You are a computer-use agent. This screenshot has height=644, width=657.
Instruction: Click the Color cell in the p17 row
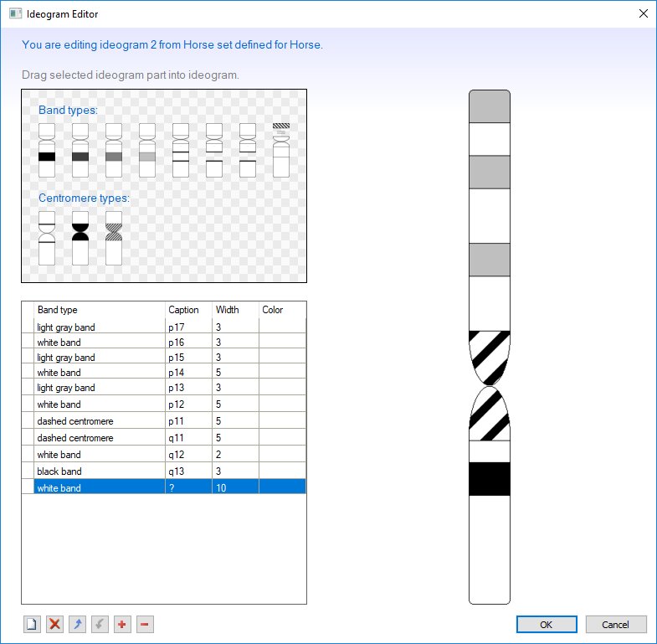click(x=282, y=327)
